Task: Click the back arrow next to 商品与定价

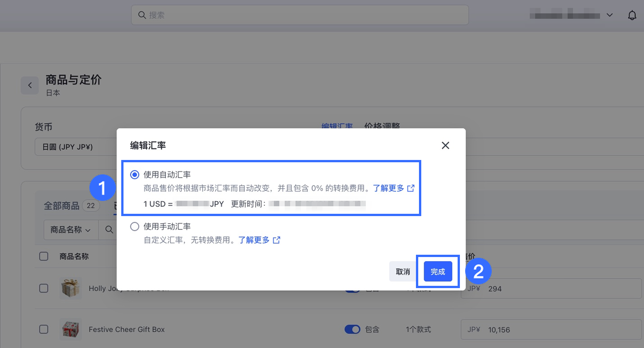Action: (x=30, y=85)
